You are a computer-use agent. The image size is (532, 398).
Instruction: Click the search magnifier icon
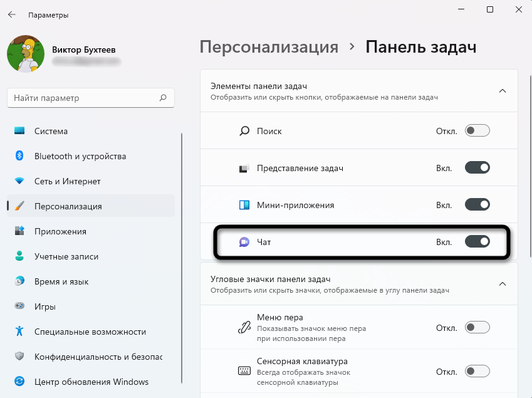pos(163,98)
